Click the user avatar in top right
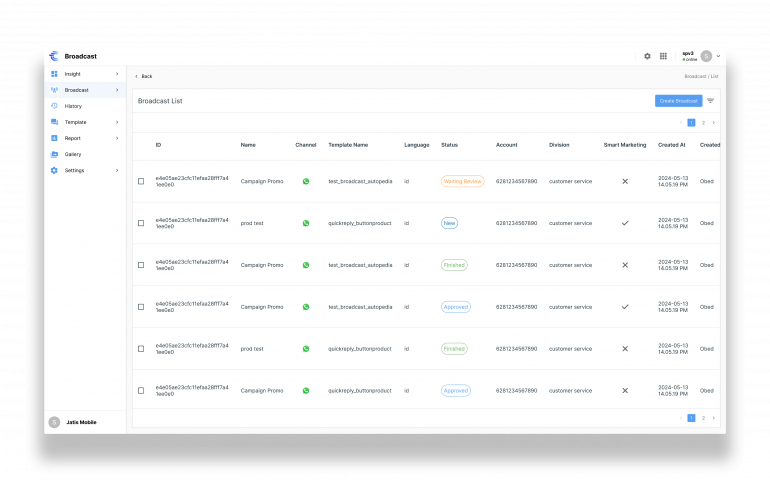Image resolution: width=770 pixels, height=480 pixels. (706, 56)
